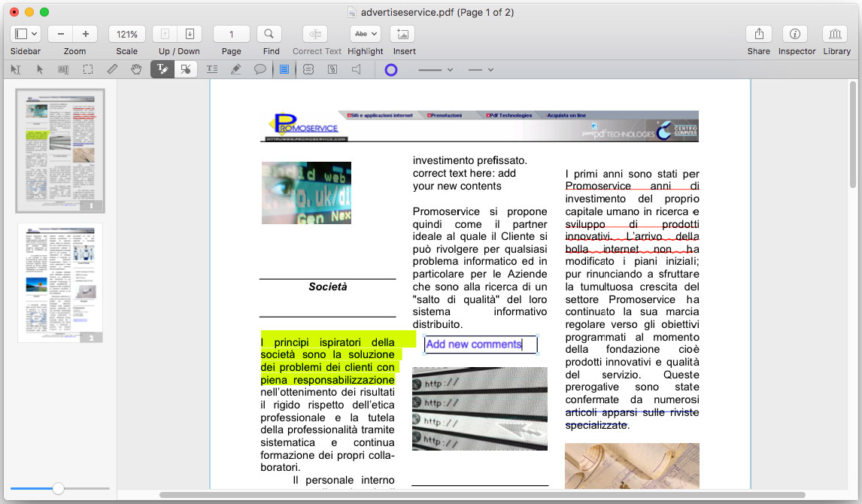Screen dimensions: 862x504
Task: Click the http address bar image
Action: 480,408
